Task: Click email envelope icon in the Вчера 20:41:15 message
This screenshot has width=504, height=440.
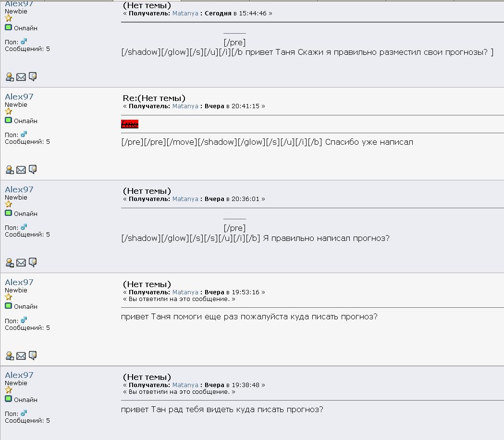Action: point(21,170)
